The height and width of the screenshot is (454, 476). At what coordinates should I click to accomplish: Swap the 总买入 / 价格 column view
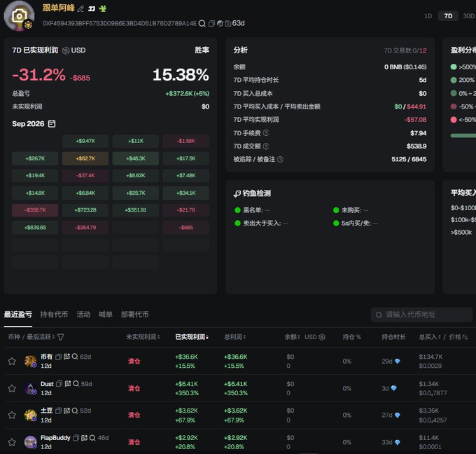pos(465,337)
